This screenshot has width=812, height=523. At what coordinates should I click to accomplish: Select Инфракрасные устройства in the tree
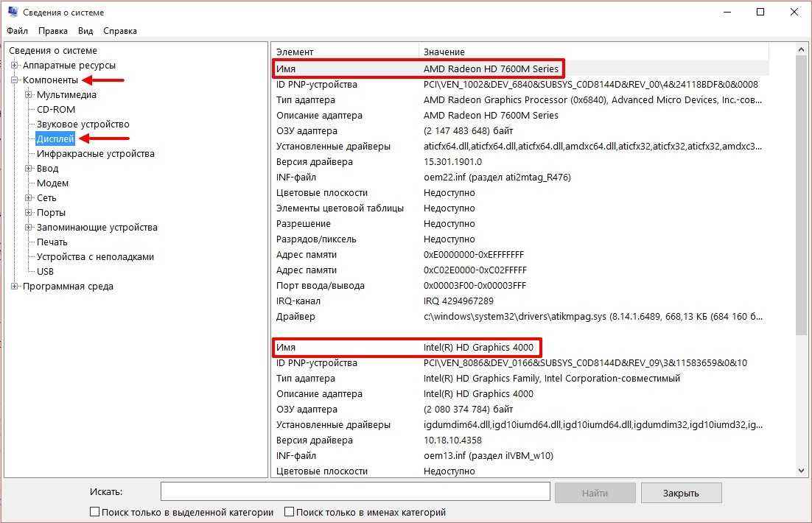click(x=95, y=154)
